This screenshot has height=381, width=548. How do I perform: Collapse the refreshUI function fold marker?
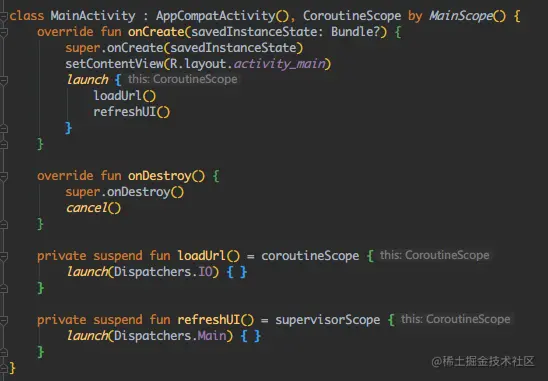pos(3,320)
